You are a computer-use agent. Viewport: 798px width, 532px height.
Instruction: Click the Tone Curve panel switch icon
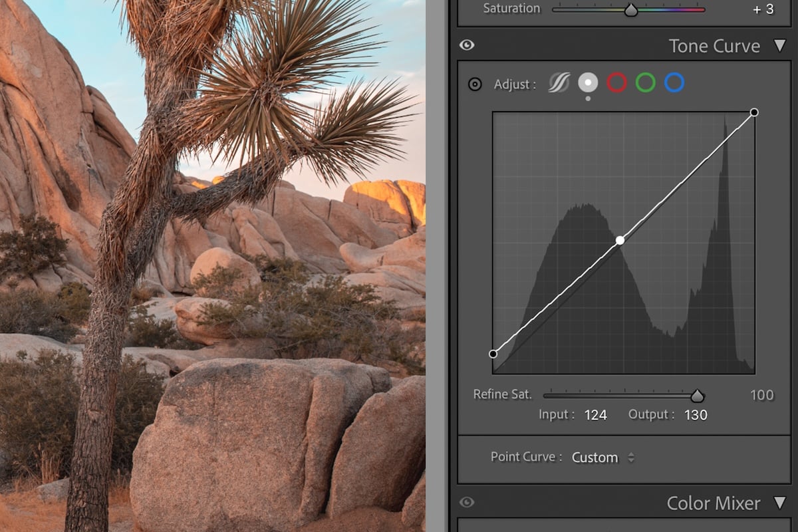coord(466,45)
